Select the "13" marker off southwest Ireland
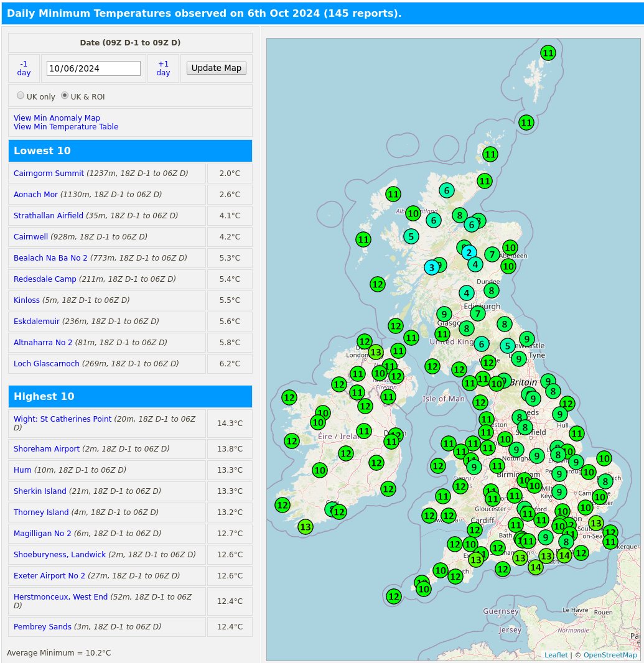The image size is (644, 663). coord(306,527)
